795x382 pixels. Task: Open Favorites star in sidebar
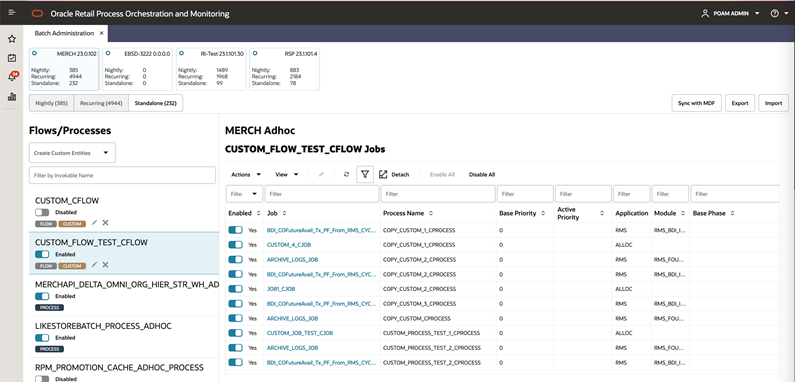[12, 39]
